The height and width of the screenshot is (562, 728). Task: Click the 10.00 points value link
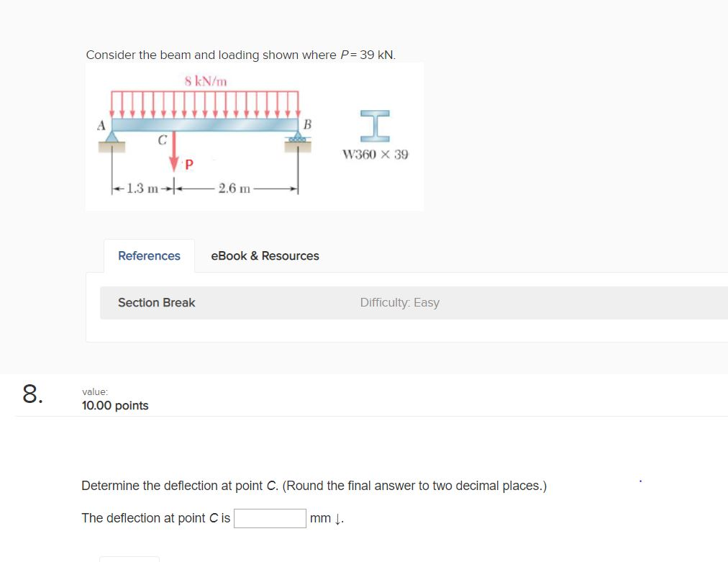115,405
